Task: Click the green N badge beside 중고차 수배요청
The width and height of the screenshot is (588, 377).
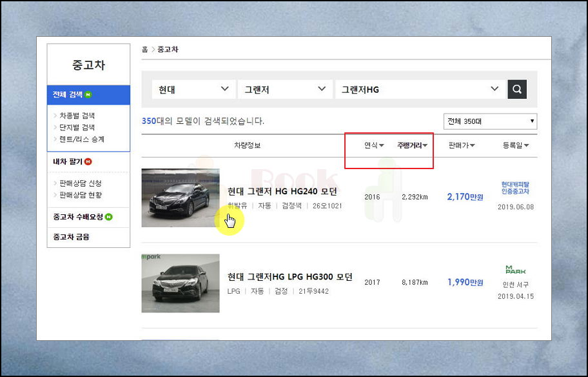Action: pos(109,217)
